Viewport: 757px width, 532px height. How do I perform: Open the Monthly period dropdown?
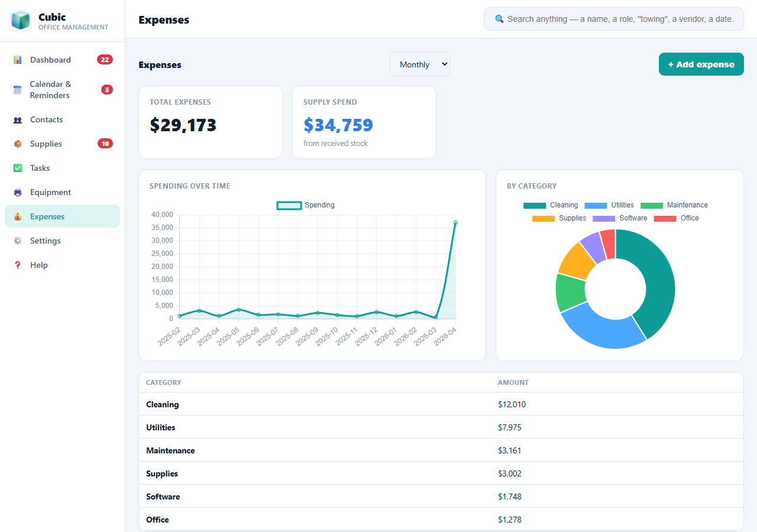420,64
